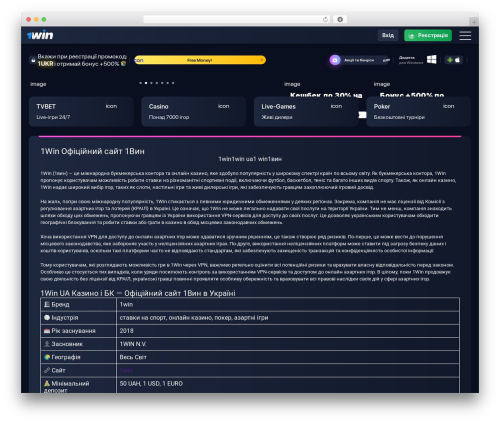Click the Вхід login button
The height and width of the screenshot is (423, 500).
388,35
